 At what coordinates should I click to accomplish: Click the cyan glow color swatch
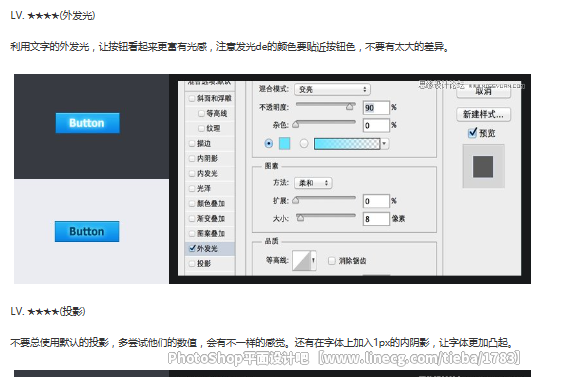tap(285, 143)
